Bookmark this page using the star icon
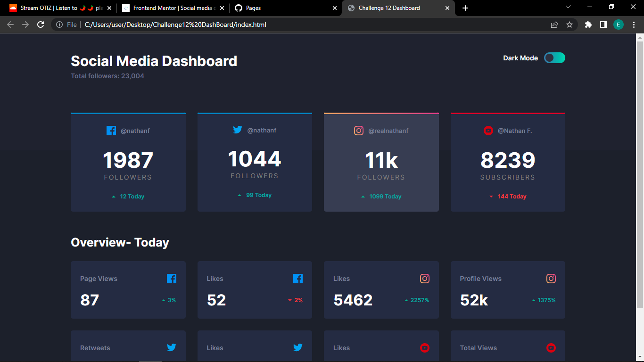The image size is (644, 362). tap(570, 25)
